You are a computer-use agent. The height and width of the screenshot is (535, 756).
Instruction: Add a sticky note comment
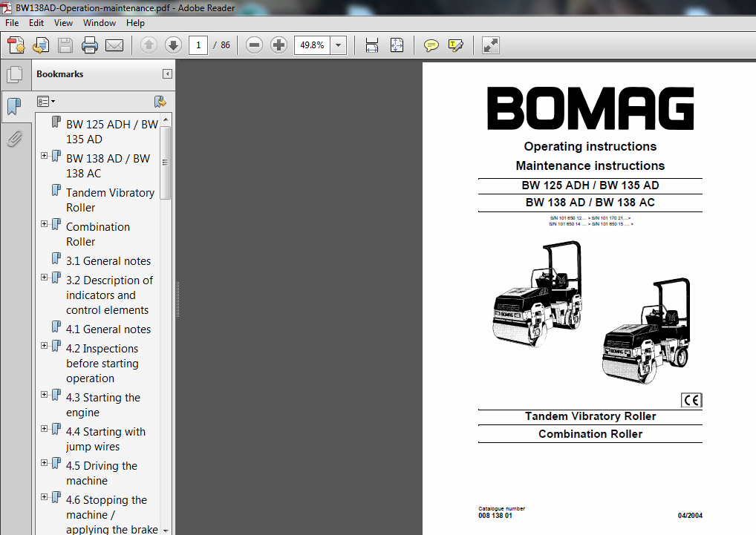click(x=431, y=45)
